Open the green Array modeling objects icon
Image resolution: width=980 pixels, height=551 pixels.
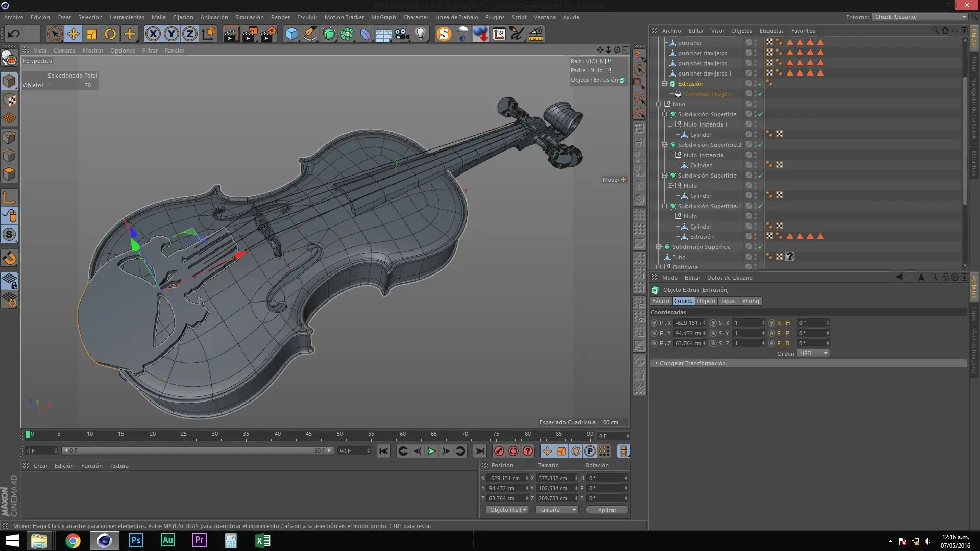pyautogui.click(x=347, y=34)
